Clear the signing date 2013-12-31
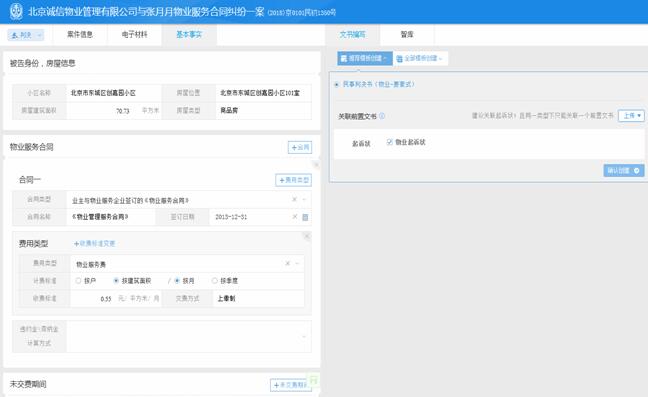 point(295,217)
